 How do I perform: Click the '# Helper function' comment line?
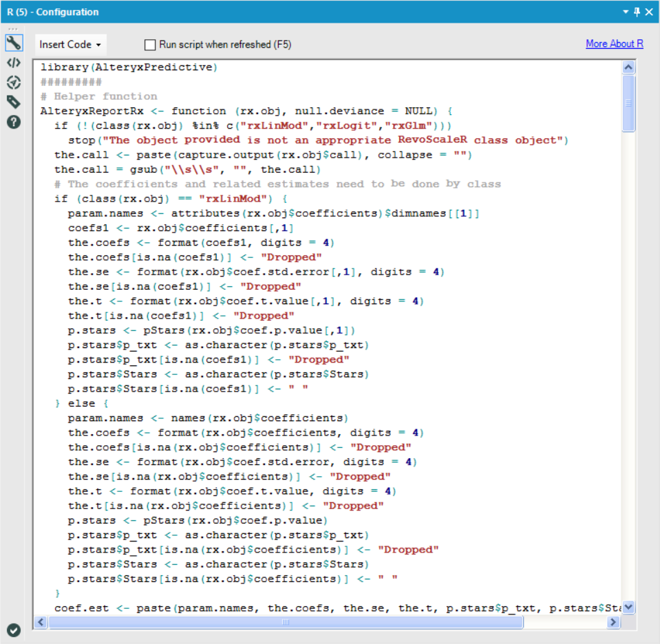click(x=99, y=96)
